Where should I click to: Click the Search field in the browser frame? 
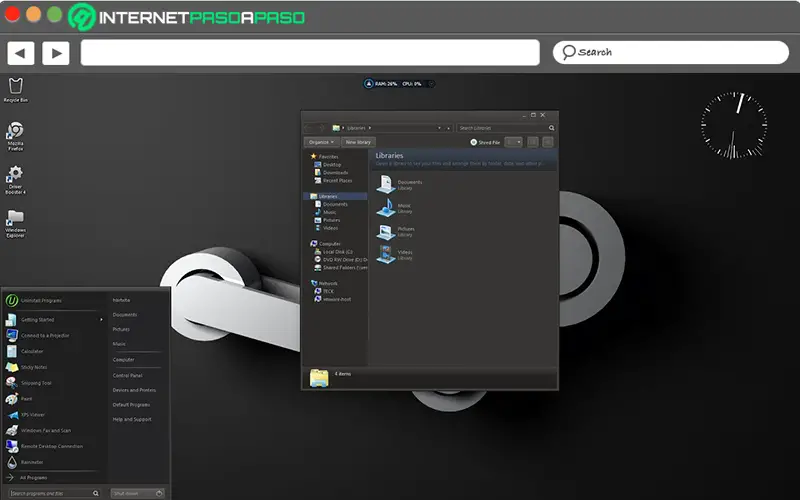point(670,52)
